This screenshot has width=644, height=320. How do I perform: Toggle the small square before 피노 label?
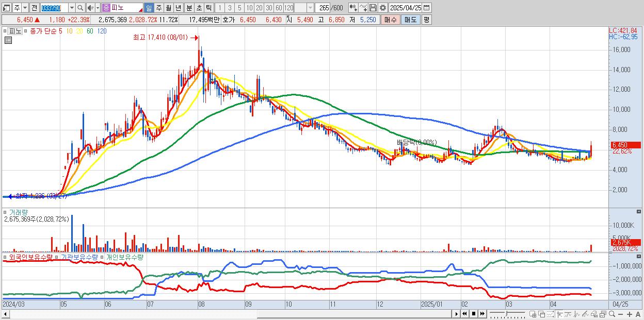tap(6, 31)
